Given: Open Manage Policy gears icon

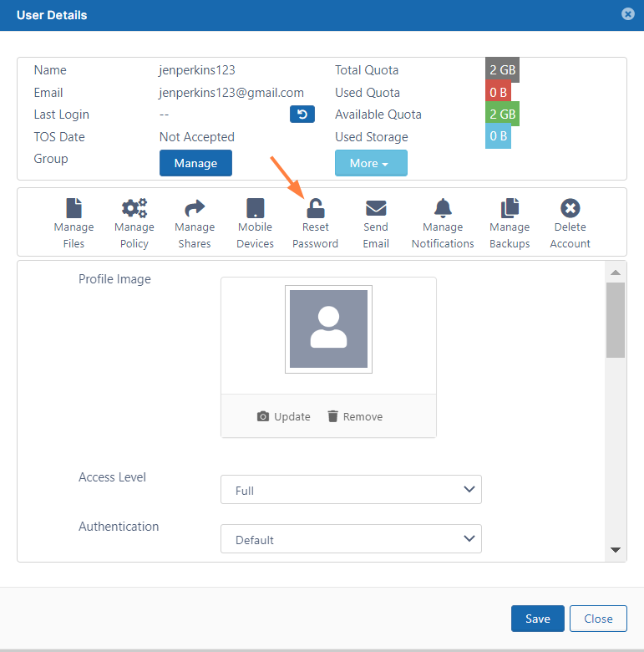Looking at the screenshot, I should coord(134,208).
